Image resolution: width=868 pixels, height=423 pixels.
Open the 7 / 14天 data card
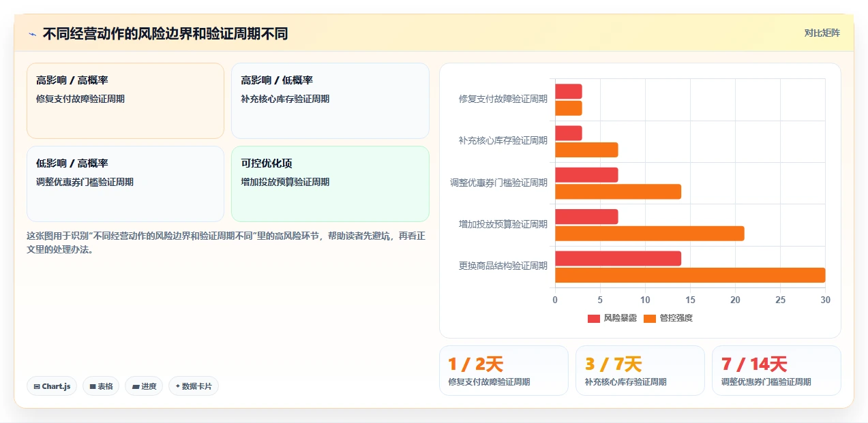coord(777,371)
